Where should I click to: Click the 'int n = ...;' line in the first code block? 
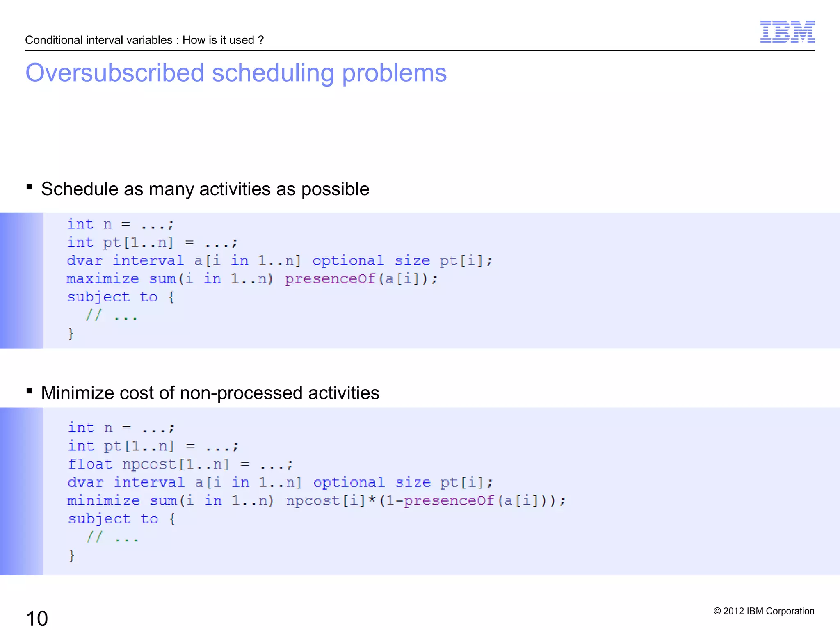(121, 224)
